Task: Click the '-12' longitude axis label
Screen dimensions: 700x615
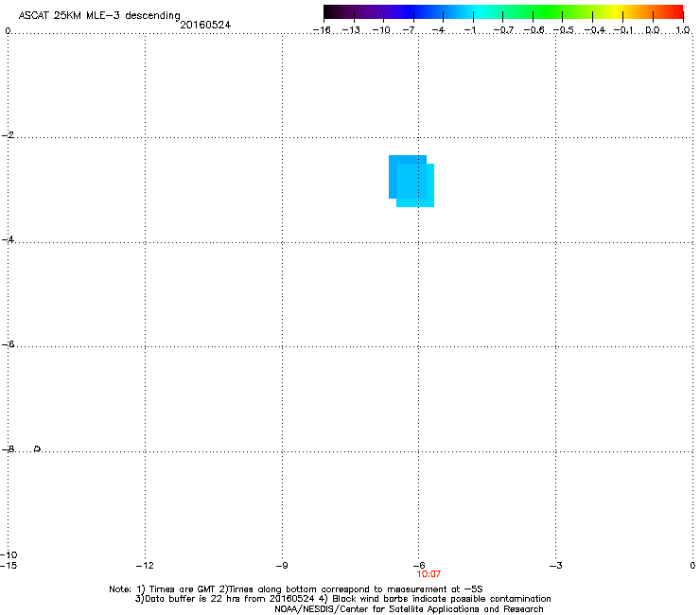Action: coord(145,566)
